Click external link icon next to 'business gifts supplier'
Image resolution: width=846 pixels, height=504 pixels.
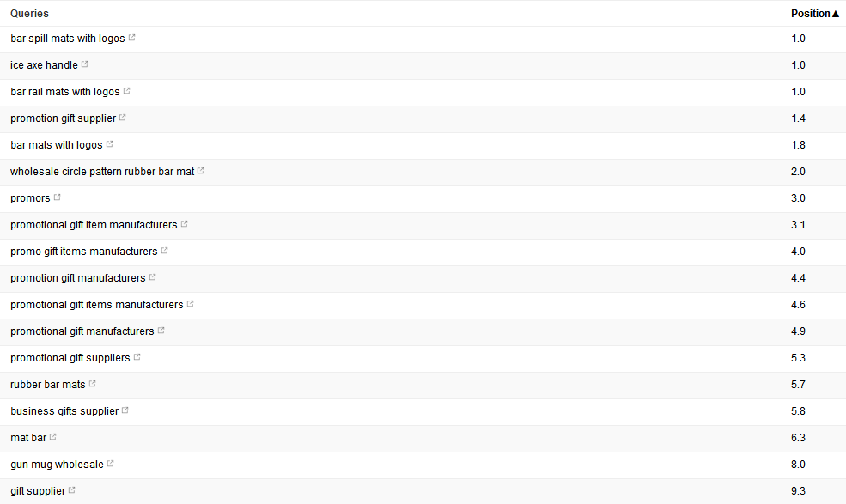(x=125, y=410)
